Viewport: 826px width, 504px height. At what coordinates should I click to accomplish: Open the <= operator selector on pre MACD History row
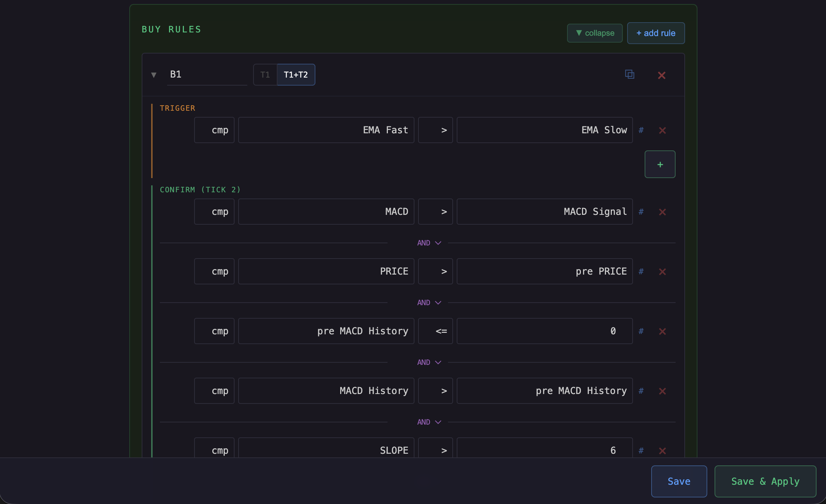pos(435,331)
